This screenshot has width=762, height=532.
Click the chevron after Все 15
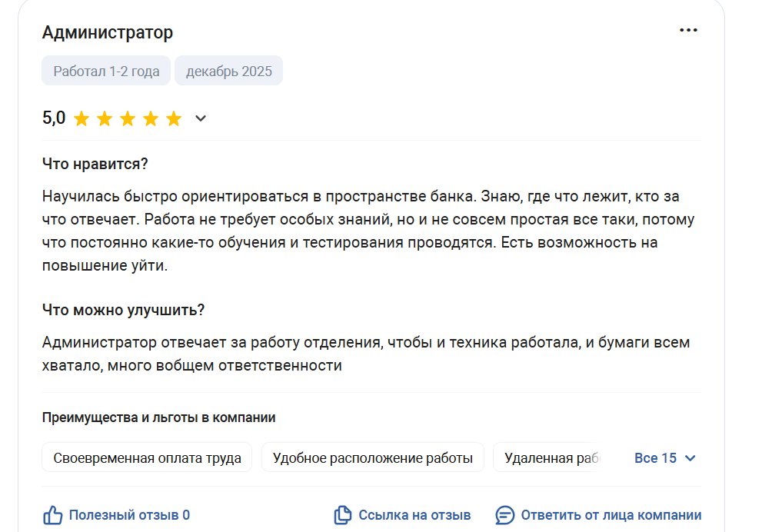click(690, 458)
